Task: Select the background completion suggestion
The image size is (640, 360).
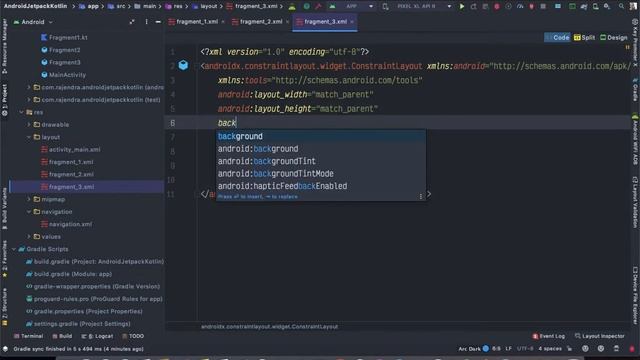Action: coord(321,136)
